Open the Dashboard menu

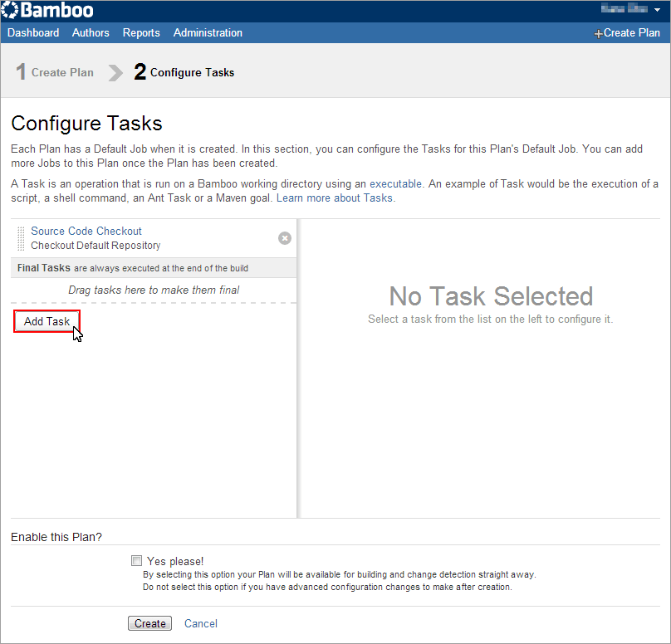tap(33, 33)
